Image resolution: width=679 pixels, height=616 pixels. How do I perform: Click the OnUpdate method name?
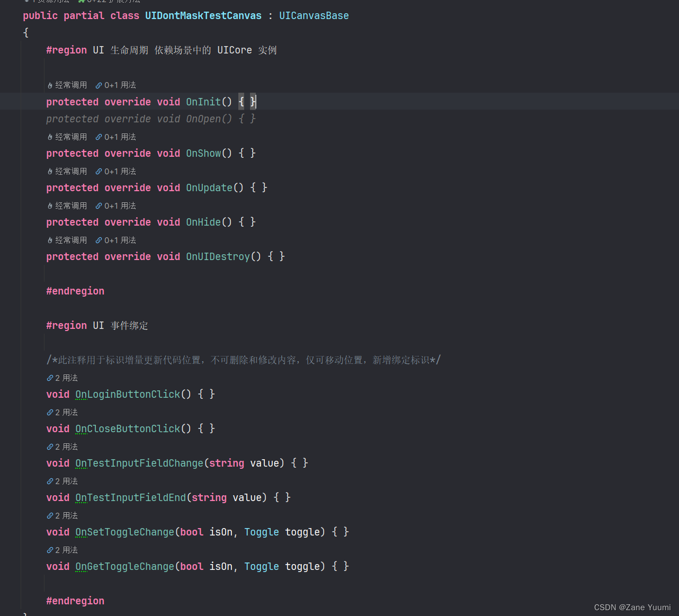tap(209, 188)
